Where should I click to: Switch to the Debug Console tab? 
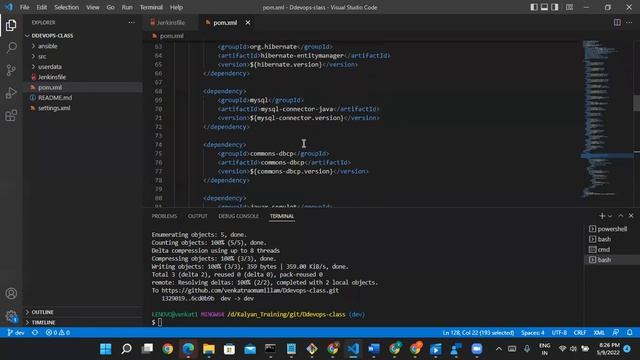[238, 216]
